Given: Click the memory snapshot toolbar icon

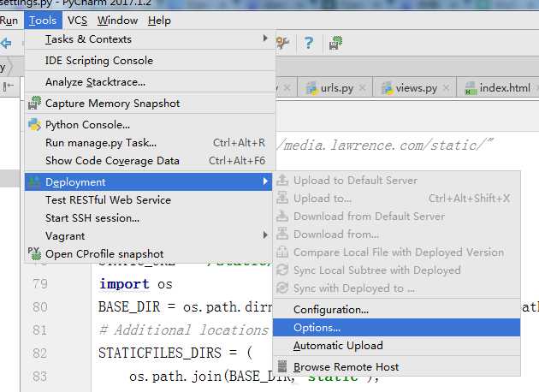Looking at the screenshot, I should coord(335,43).
